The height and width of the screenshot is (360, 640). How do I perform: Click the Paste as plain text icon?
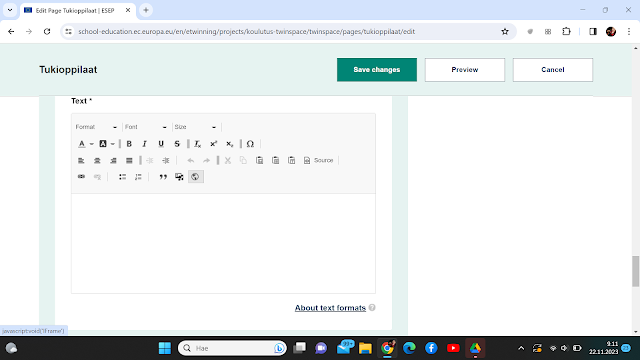(276, 160)
